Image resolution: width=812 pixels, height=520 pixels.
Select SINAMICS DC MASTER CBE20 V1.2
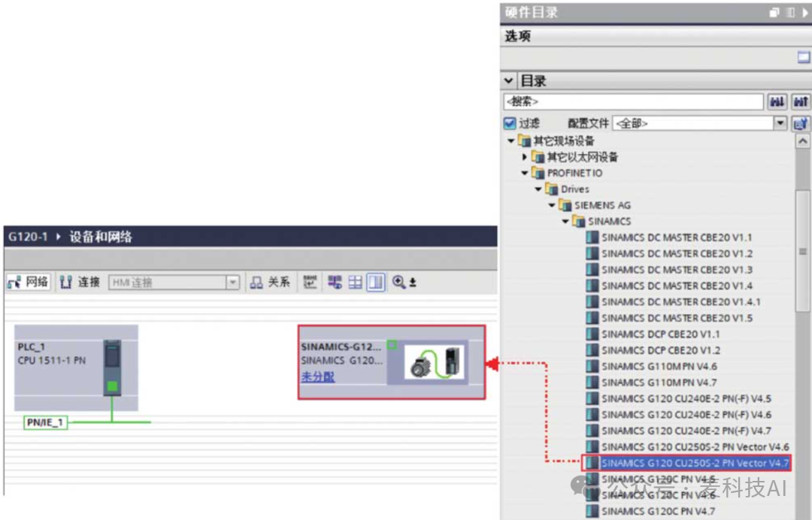[x=677, y=253]
